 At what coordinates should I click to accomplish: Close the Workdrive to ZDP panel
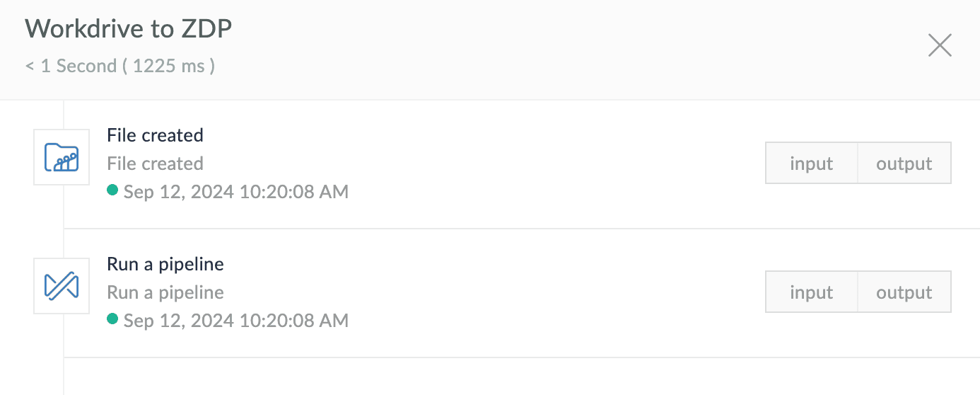pos(940,46)
